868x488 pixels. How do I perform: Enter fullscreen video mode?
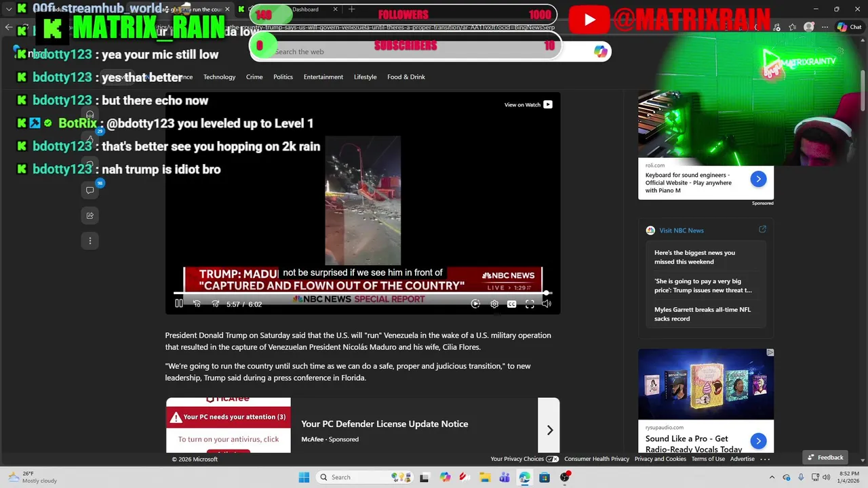coord(530,304)
